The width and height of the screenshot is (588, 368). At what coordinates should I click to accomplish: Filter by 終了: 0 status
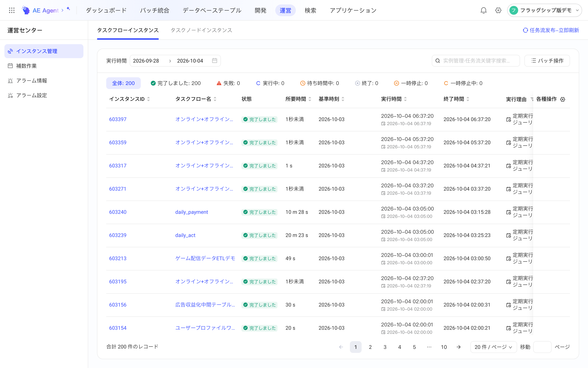(367, 83)
